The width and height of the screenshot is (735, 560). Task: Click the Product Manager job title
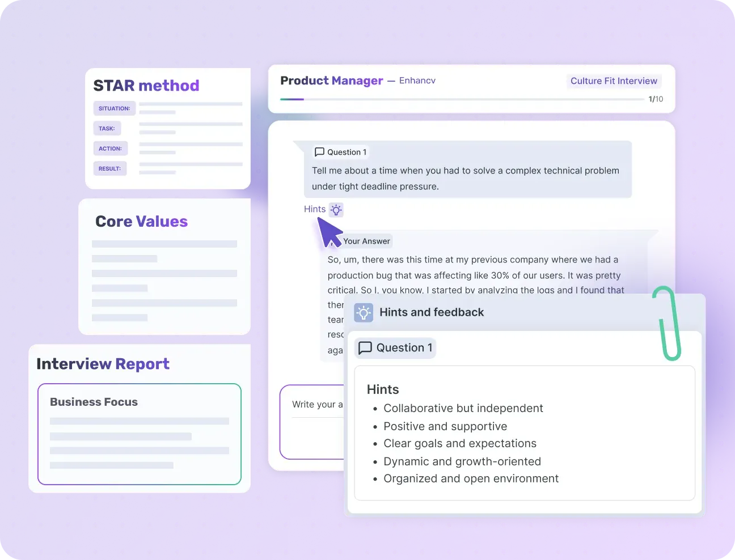click(331, 80)
